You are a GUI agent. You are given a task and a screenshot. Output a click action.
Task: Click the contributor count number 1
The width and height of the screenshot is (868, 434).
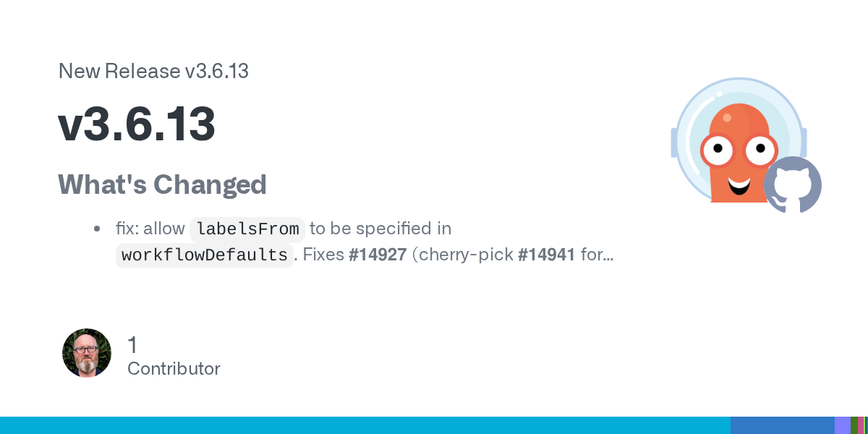click(132, 345)
